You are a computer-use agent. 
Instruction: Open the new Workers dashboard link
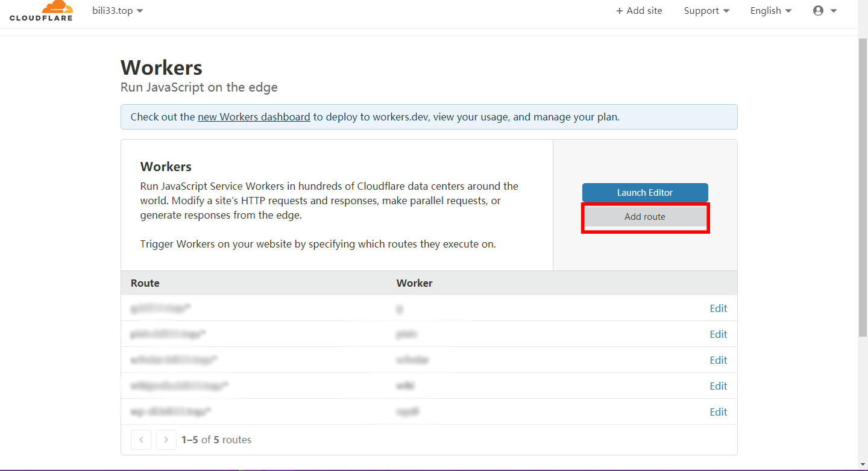point(254,117)
